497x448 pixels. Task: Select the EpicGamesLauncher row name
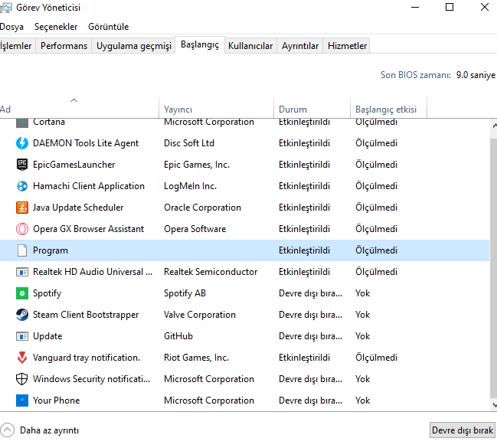74,165
